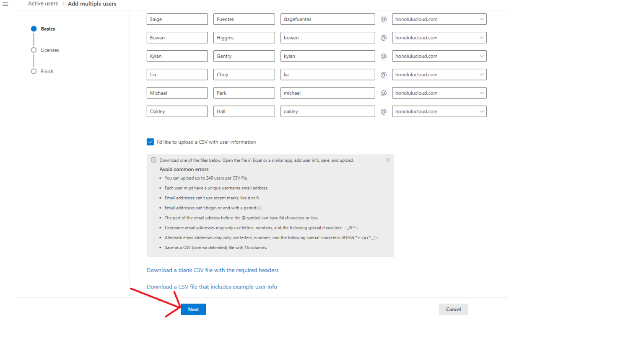Image resolution: width=644 pixels, height=343 pixels.
Task: Click the first name field containing Bowen
Action: (x=177, y=37)
